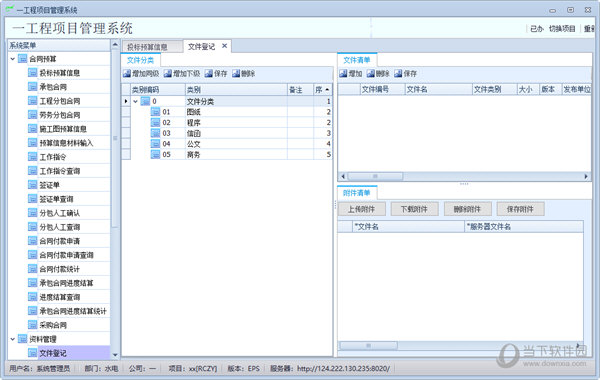Open 合同付款申请 item
600x380 pixels.
click(59, 241)
